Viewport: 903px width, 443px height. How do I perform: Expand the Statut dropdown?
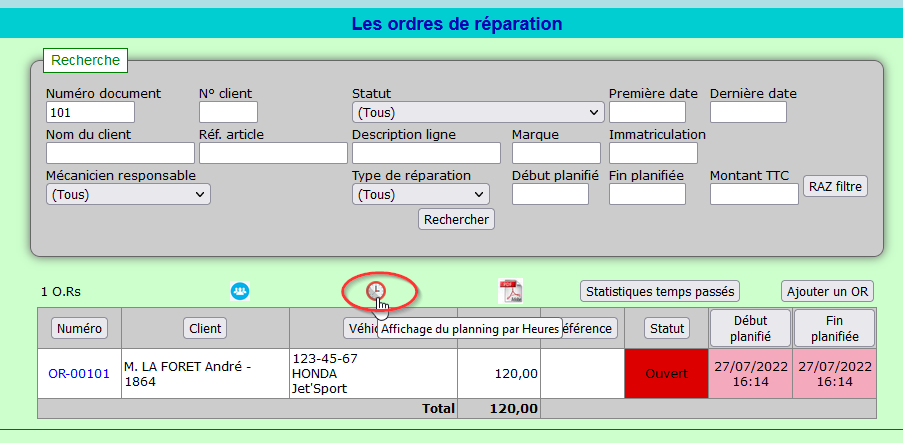[x=478, y=112]
